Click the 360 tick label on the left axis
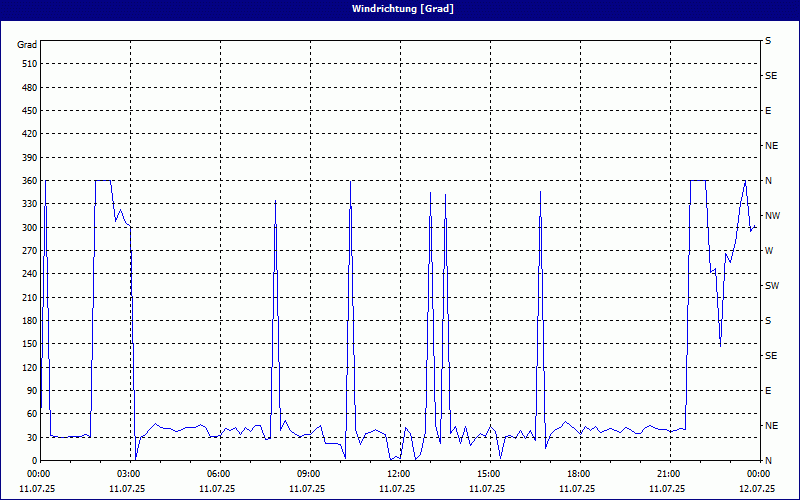Image resolution: width=800 pixels, height=500 pixels. [27, 181]
